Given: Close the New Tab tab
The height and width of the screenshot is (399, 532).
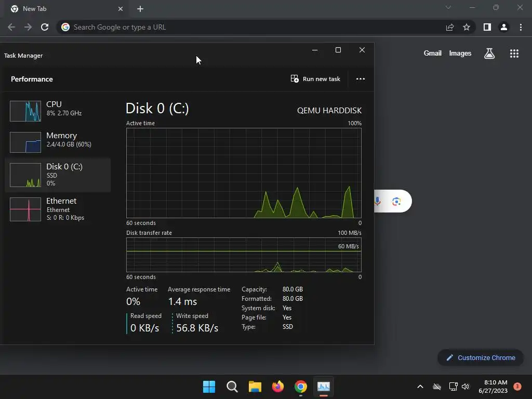Looking at the screenshot, I should click(121, 9).
